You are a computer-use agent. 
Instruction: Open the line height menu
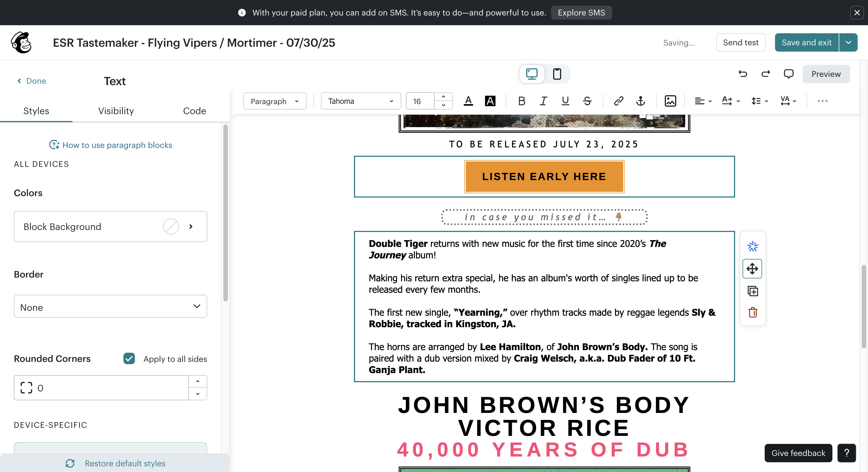pos(759,101)
